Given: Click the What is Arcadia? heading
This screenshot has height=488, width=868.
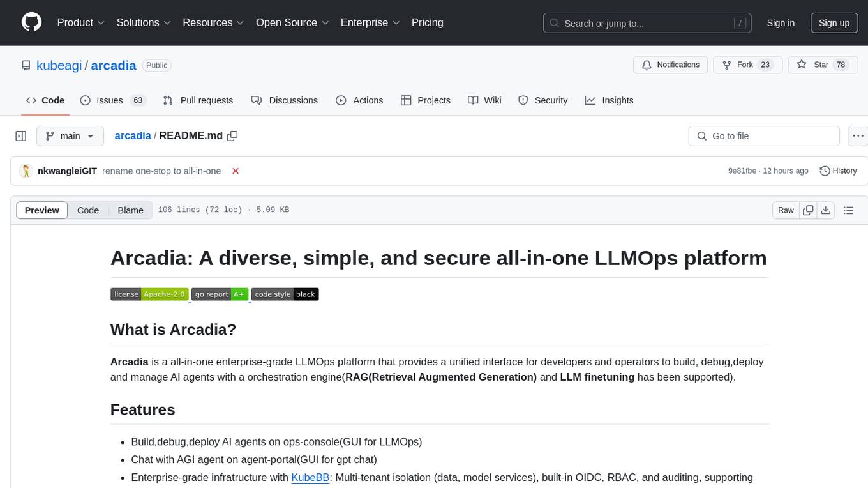Looking at the screenshot, I should point(174,330).
